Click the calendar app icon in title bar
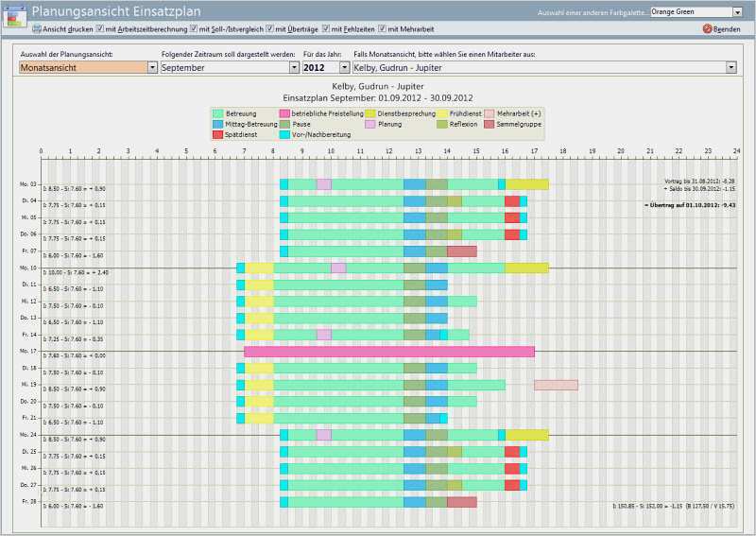Screen dimensions: 756x536 [14, 11]
